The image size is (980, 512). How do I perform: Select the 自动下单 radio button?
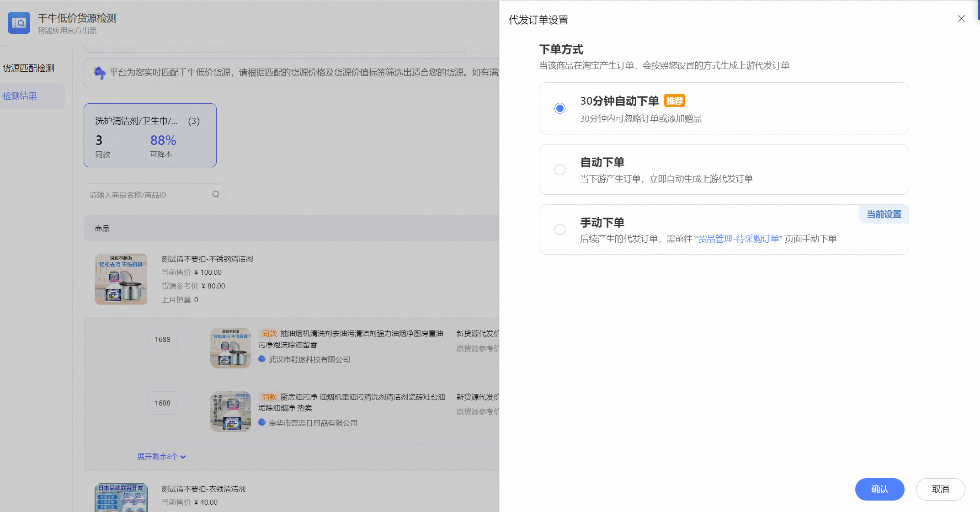coord(559,170)
